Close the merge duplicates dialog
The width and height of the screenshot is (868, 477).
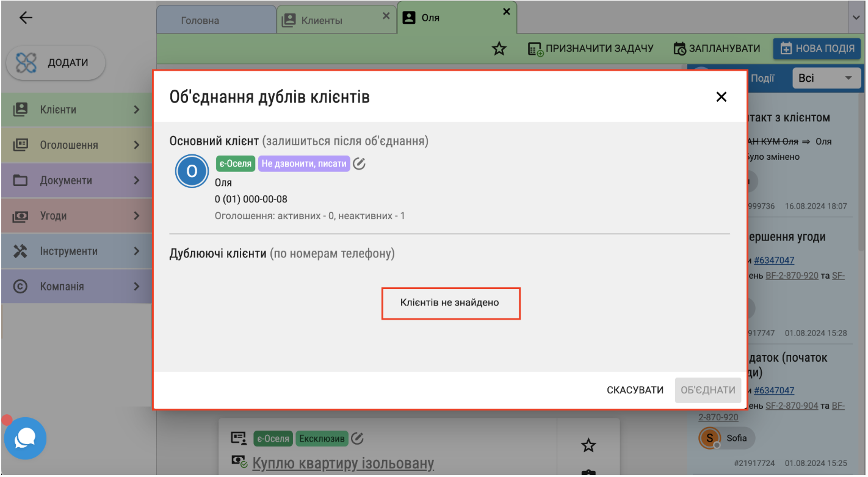(722, 96)
